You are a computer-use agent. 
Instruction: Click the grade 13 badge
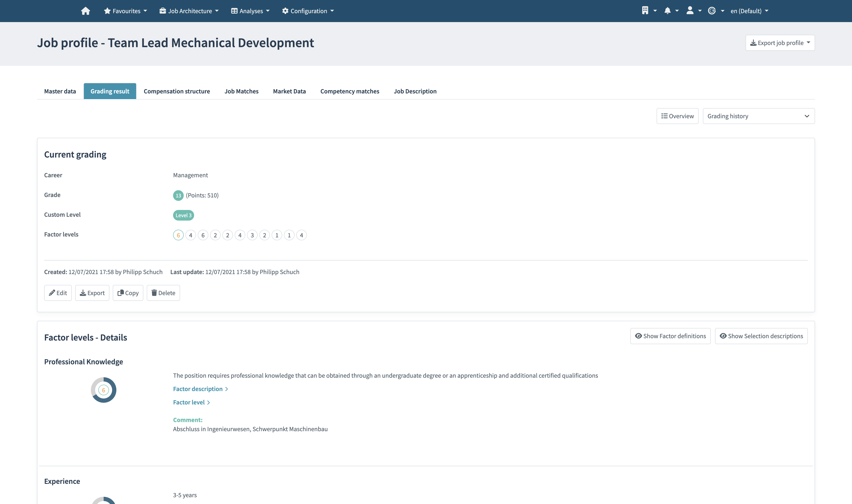178,195
